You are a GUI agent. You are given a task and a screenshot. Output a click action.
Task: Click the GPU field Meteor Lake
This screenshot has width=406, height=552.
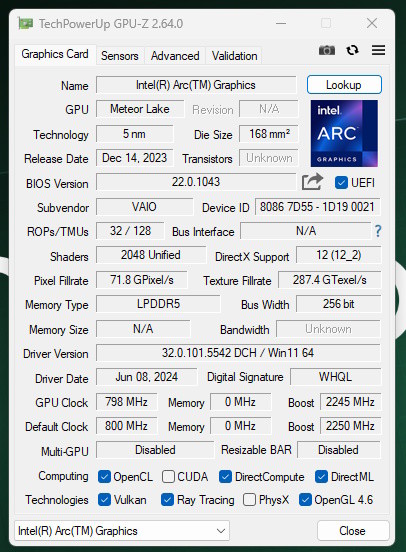click(140, 109)
